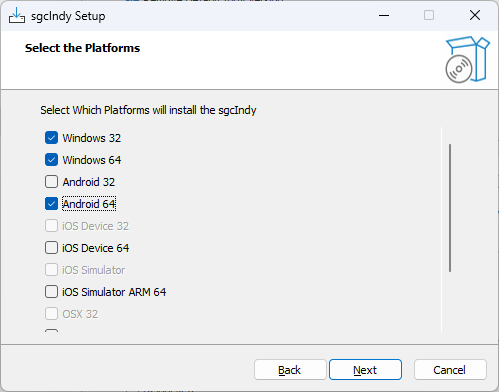Uncheck the Windows 32 checkbox
499x392 pixels.
click(x=51, y=138)
